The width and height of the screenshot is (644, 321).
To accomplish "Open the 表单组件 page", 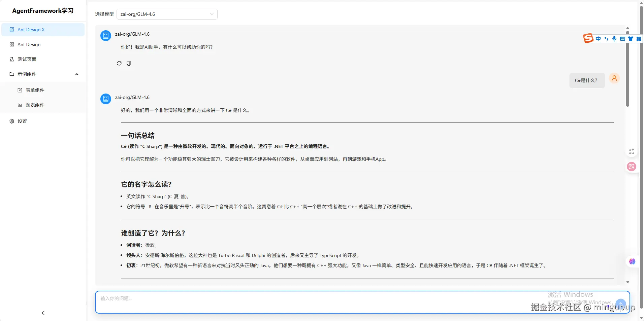I will point(43,90).
